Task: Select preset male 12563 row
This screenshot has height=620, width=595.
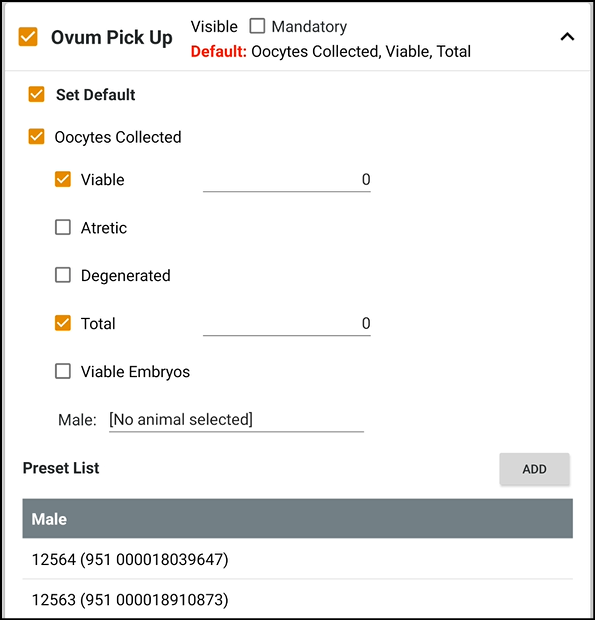Action: [297, 599]
